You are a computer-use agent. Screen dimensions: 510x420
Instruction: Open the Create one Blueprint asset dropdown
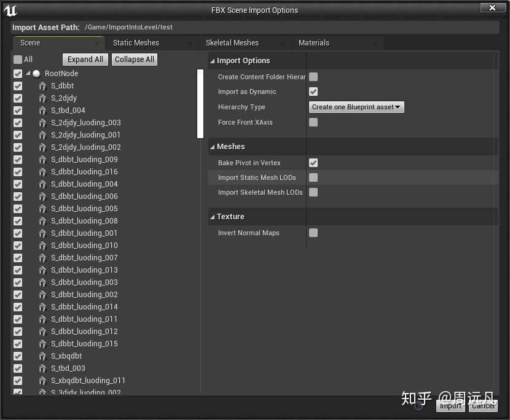pyautogui.click(x=356, y=107)
